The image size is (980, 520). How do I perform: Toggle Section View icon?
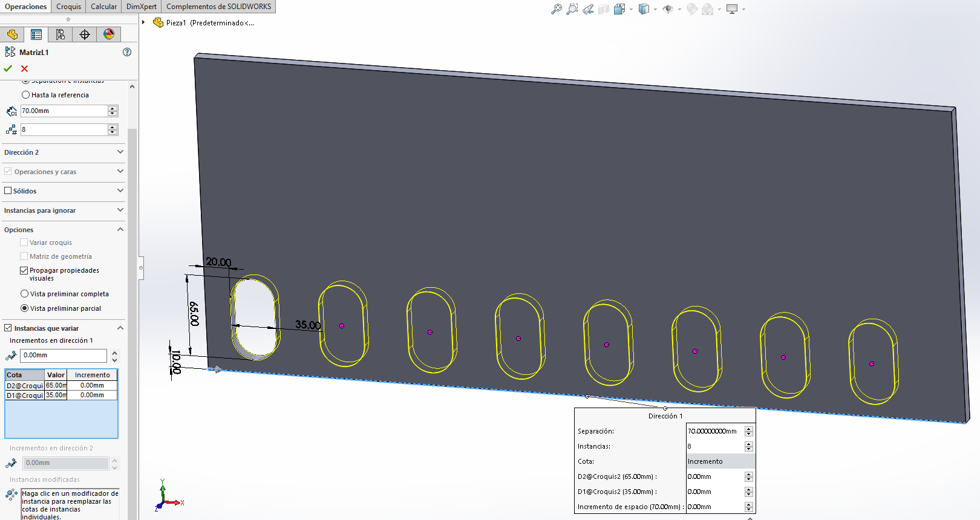coord(604,9)
